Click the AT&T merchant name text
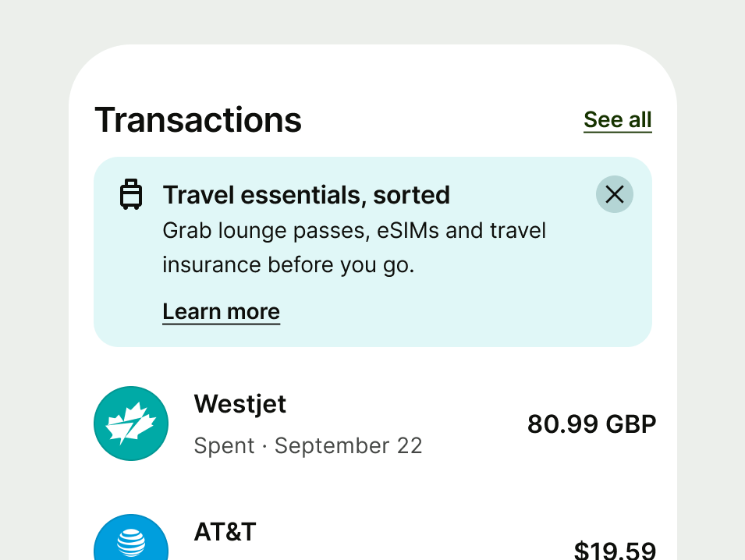745x560 pixels. (225, 533)
